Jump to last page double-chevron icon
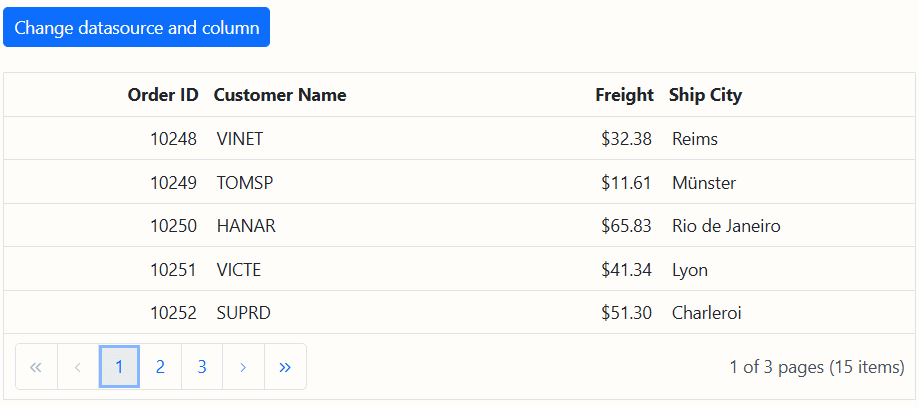Viewport: 919px width, 407px height. 285,367
